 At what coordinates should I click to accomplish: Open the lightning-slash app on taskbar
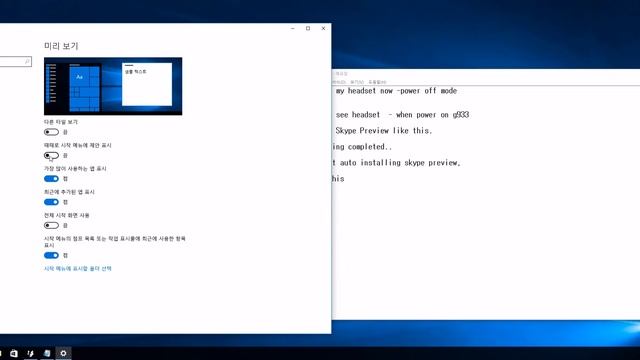coord(30,353)
